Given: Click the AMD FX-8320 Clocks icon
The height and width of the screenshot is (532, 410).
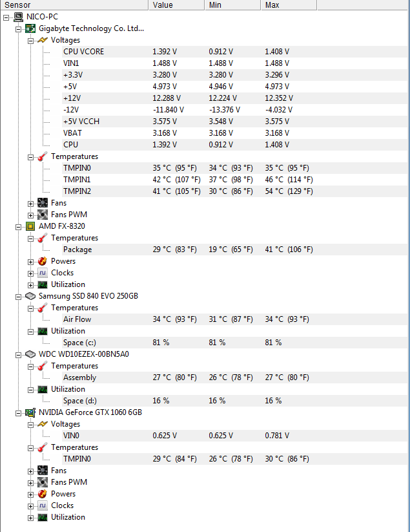Looking at the screenshot, I should click(x=43, y=273).
